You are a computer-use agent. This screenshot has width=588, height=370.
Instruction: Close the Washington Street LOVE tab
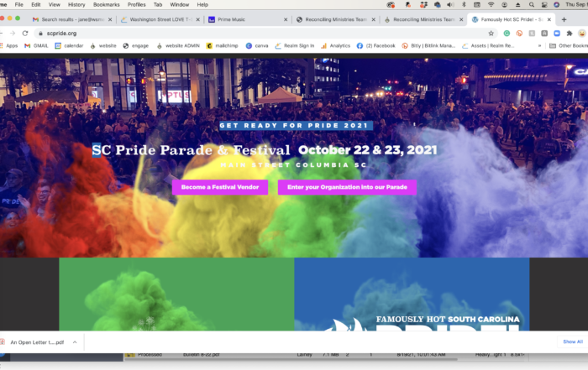click(x=197, y=19)
